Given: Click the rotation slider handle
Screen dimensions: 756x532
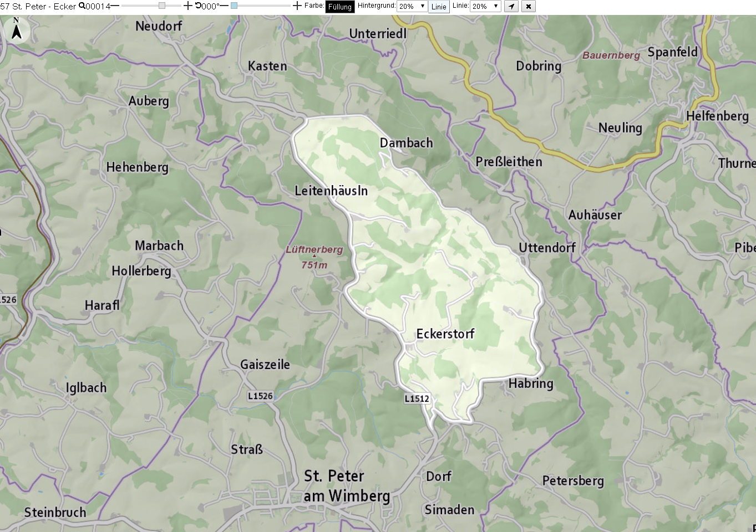Looking at the screenshot, I should click(x=234, y=6).
